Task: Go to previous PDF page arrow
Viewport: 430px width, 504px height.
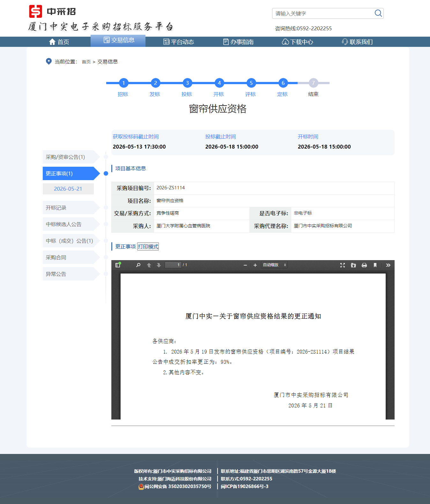Action: [x=149, y=265]
